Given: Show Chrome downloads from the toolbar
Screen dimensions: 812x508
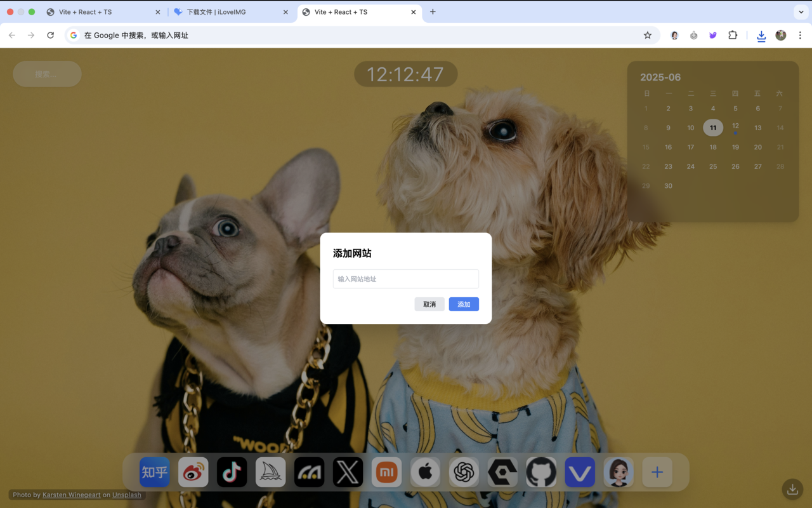Looking at the screenshot, I should click(761, 36).
